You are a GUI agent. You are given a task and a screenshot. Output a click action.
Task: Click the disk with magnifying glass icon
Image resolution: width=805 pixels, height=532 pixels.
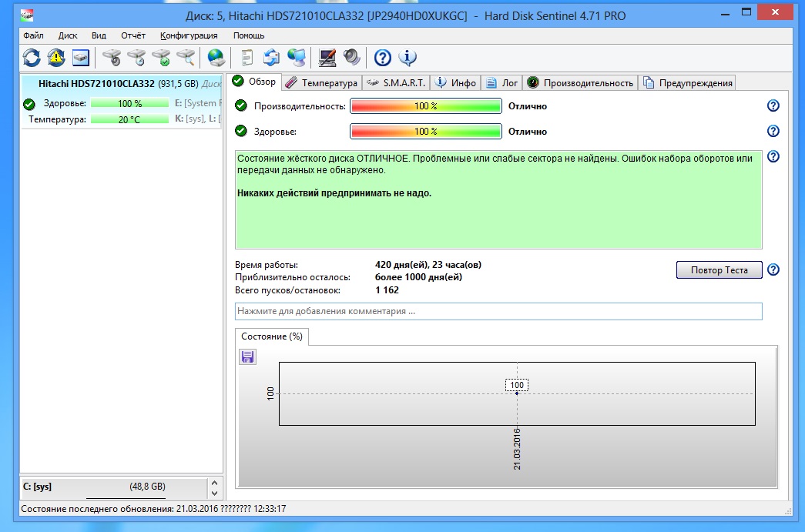pos(186,58)
